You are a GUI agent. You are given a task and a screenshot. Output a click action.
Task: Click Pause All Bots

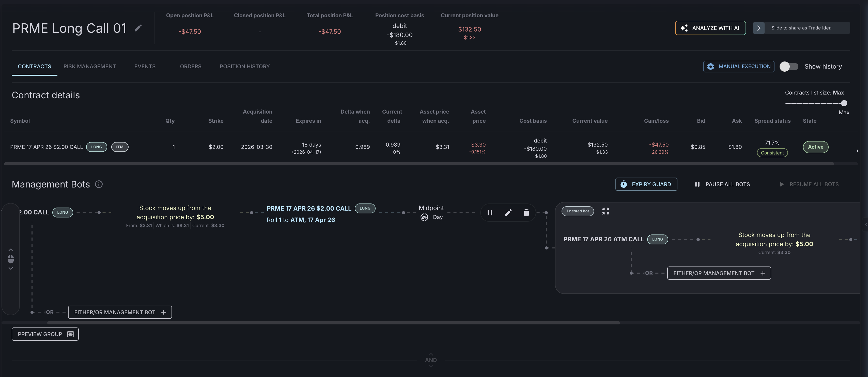[x=722, y=184]
